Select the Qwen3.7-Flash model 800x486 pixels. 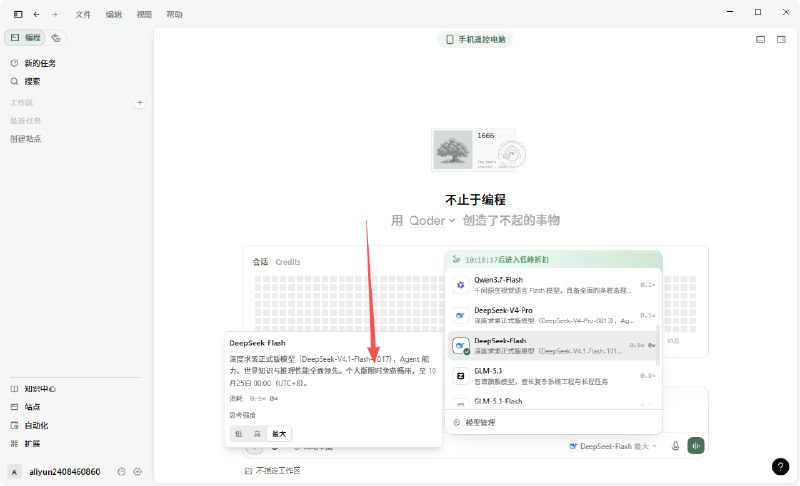pyautogui.click(x=554, y=285)
